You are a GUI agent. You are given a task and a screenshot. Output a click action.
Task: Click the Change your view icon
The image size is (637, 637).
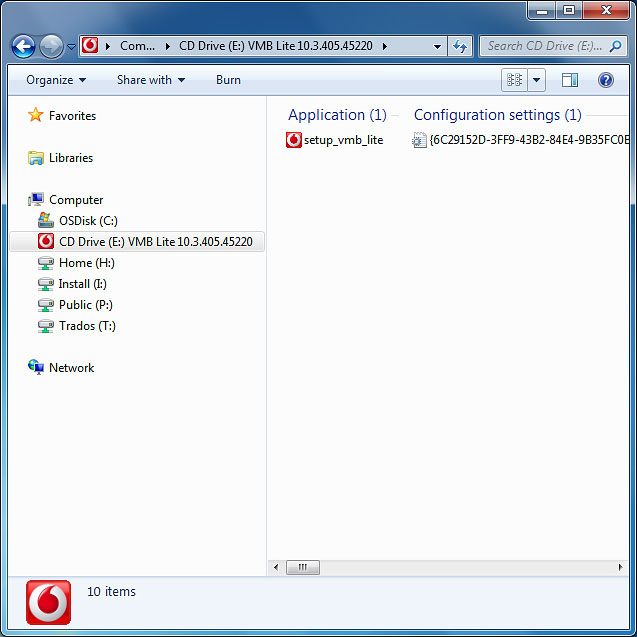click(515, 80)
